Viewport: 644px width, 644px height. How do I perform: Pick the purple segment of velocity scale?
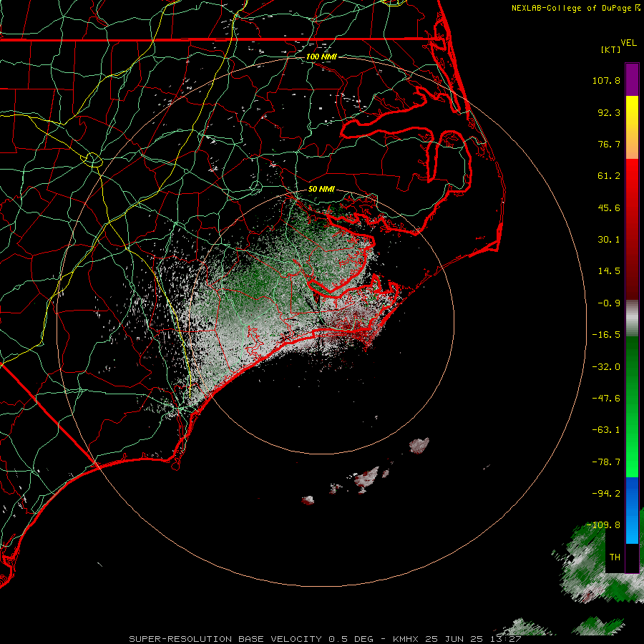point(632,79)
